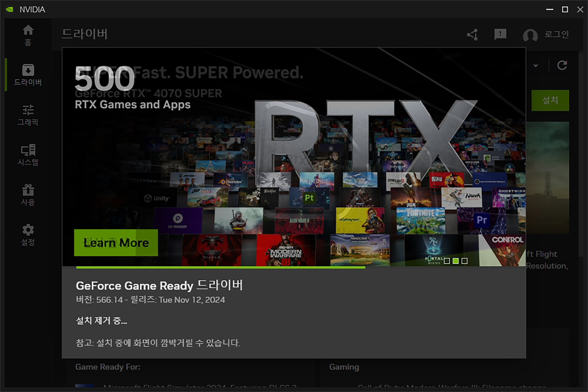Click the green installation progress bar
The height and width of the screenshot is (392, 588).
coord(220,267)
